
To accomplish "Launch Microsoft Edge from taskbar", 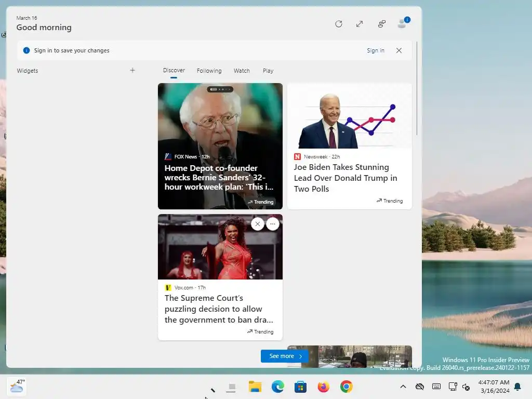I will [277, 387].
